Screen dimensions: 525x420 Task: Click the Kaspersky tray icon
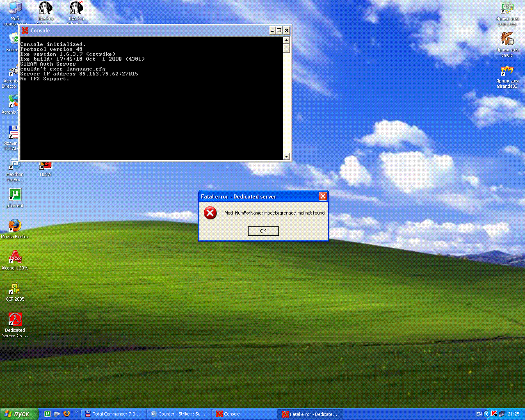(494, 414)
